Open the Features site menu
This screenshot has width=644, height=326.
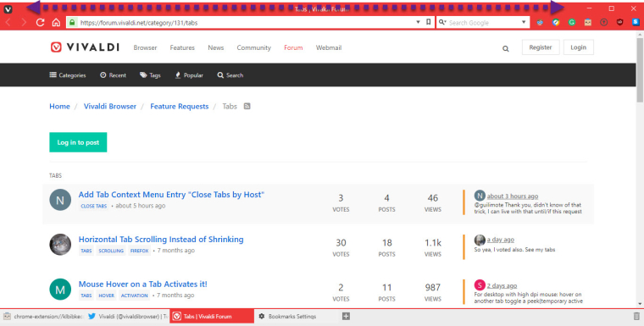point(182,47)
